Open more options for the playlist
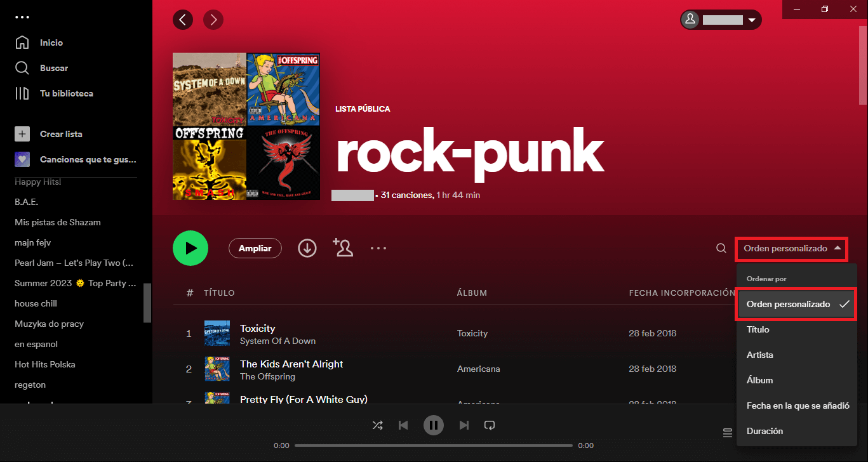Viewport: 868px width, 462px height. tap(378, 248)
